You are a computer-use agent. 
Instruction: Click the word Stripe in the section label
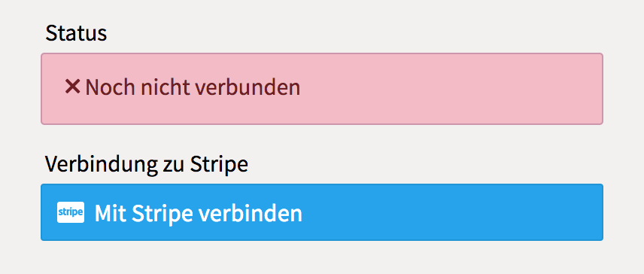pyautogui.click(x=220, y=165)
